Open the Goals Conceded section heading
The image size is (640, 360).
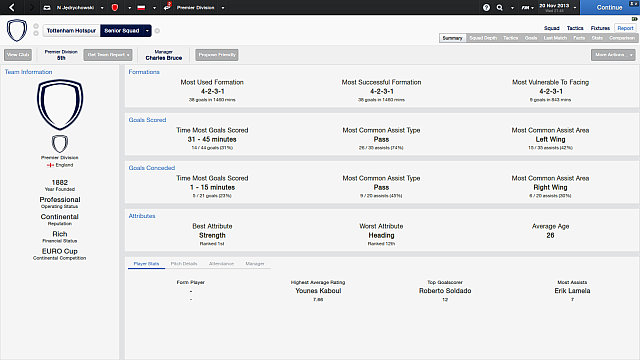[x=152, y=168]
